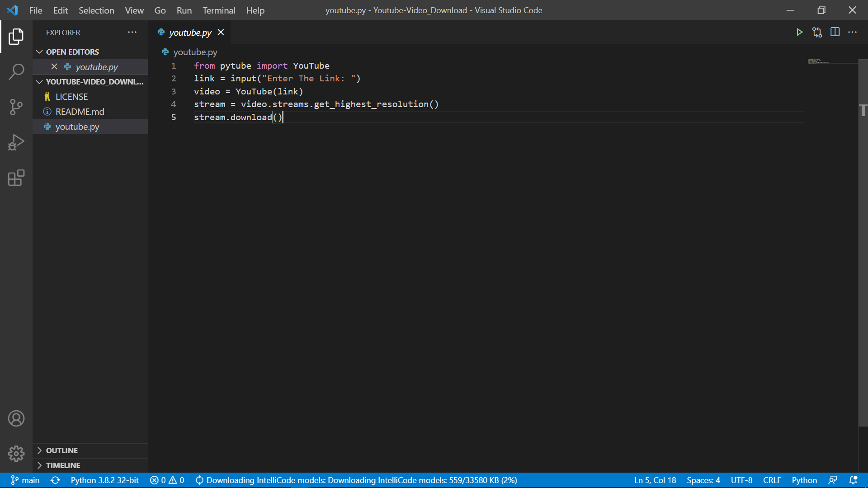Open the Selection menu
Viewport: 868px width, 488px height.
pos(96,10)
